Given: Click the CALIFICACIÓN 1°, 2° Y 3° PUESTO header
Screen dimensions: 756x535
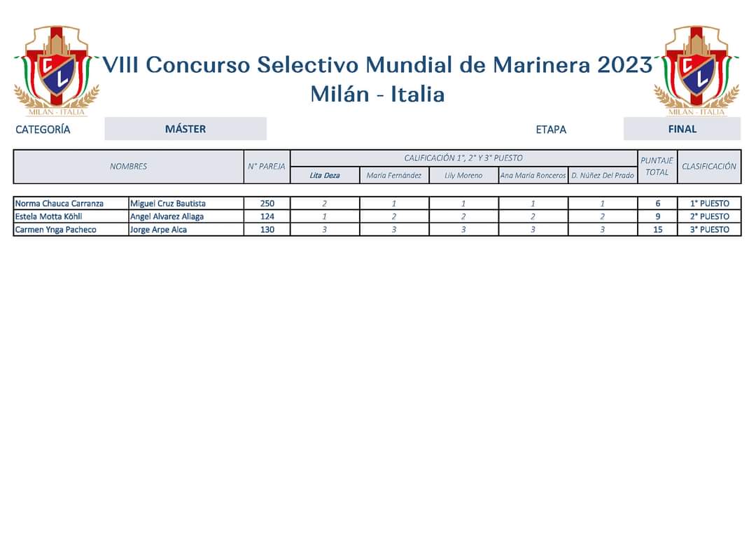Looking at the screenshot, I should [x=464, y=158].
